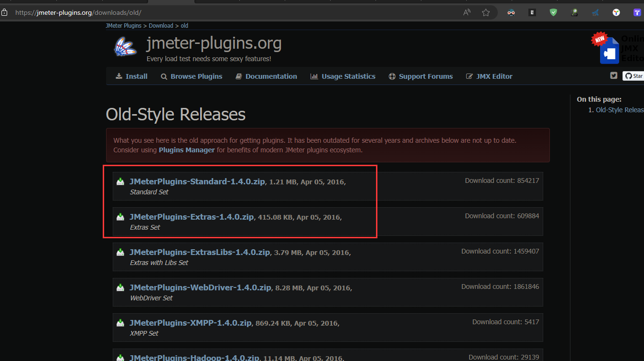Download JMeterPlugins-Extras-1.4.0.zip
Image resolution: width=644 pixels, height=361 pixels.
click(x=191, y=217)
